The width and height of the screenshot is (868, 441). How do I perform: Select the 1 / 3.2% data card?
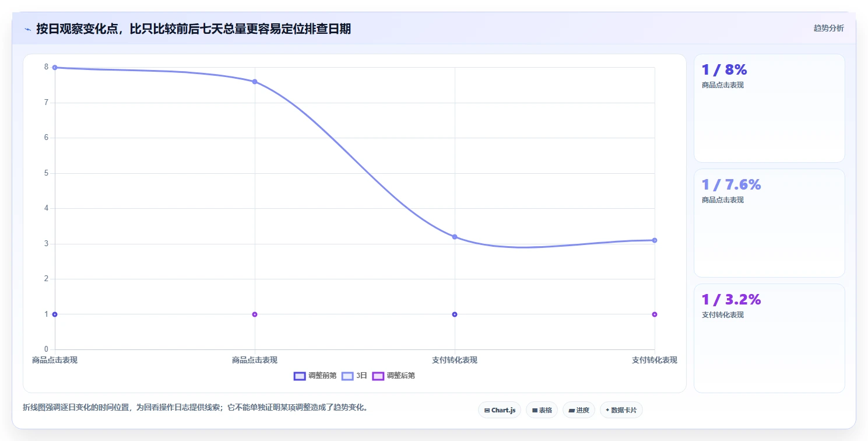[x=769, y=338]
